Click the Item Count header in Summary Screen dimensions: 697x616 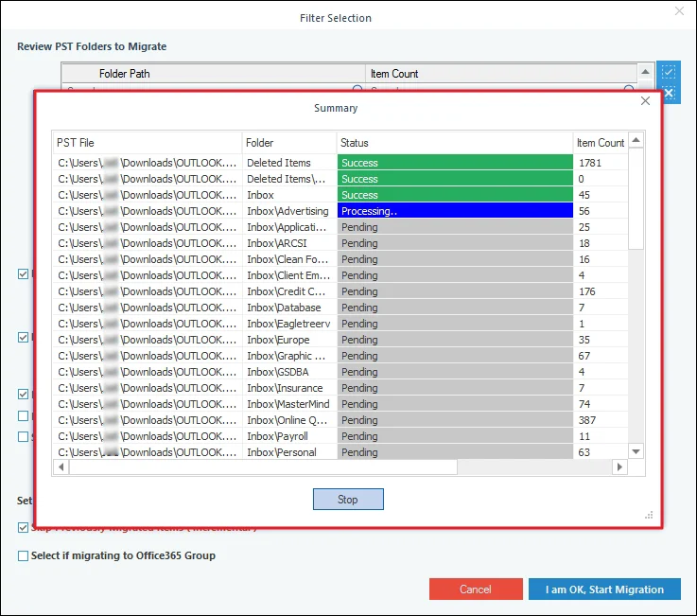(601, 143)
